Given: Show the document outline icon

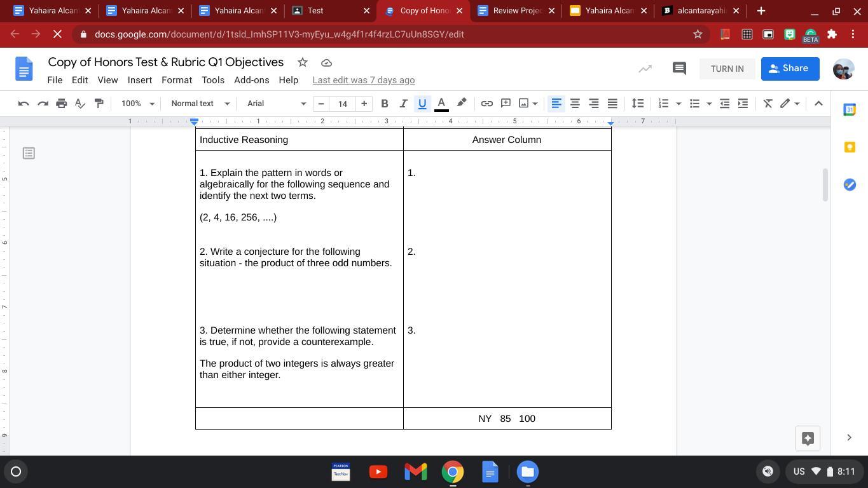Looking at the screenshot, I should pyautogui.click(x=29, y=153).
